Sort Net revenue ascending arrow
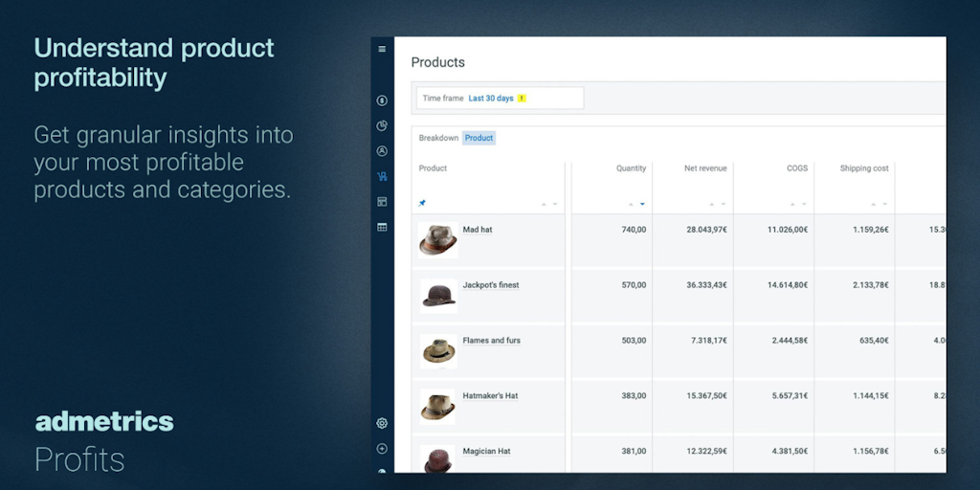 (x=712, y=205)
